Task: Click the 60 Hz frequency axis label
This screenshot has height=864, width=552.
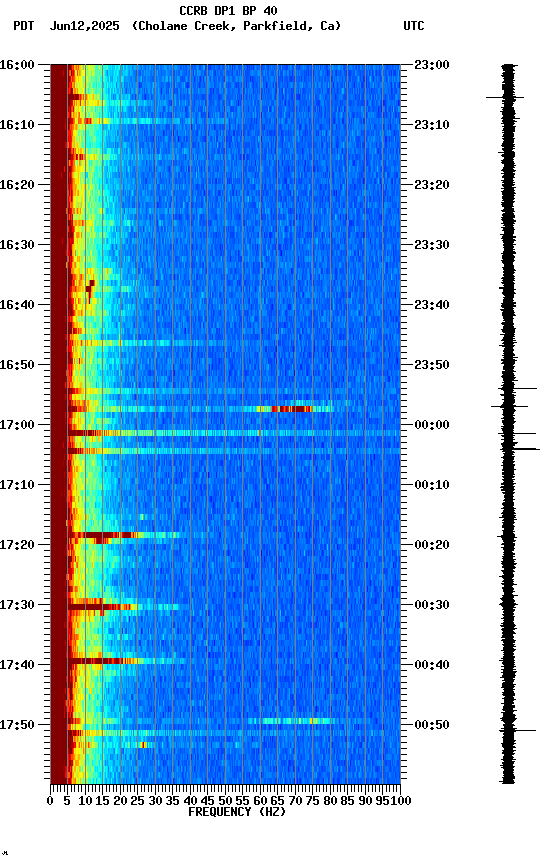Action: tap(260, 801)
